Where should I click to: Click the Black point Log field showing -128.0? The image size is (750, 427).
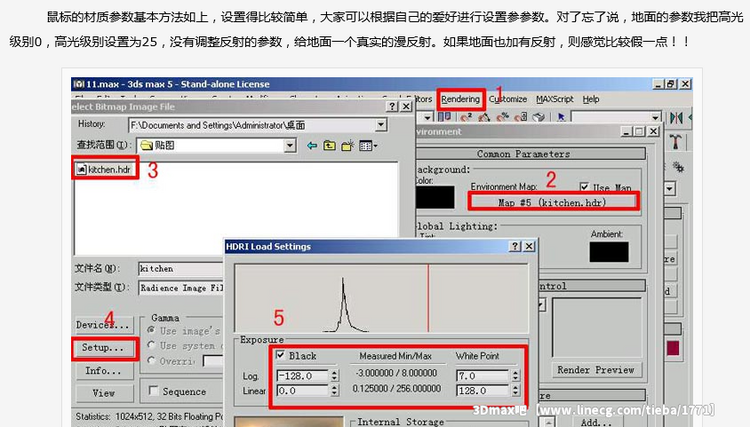pos(303,376)
